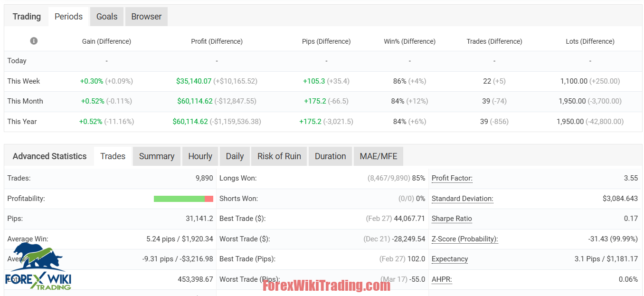The image size is (644, 296).
Task: Select the Today row label
Action: click(17, 61)
